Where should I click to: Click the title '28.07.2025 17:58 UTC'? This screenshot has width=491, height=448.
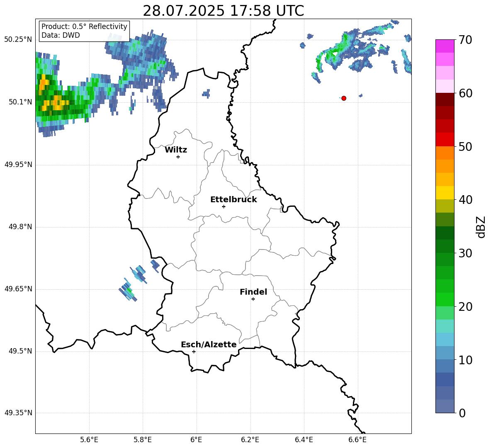click(x=223, y=11)
